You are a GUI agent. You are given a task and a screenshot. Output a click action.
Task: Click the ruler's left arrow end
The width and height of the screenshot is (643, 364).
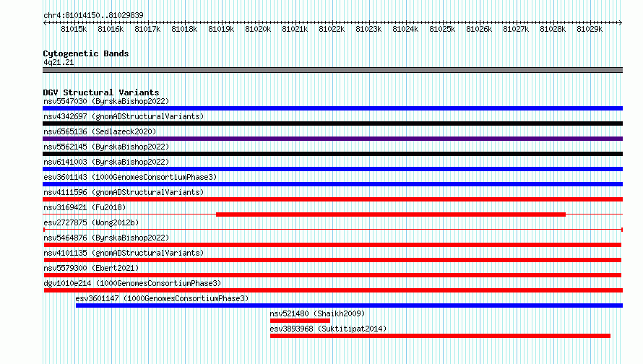point(45,22)
